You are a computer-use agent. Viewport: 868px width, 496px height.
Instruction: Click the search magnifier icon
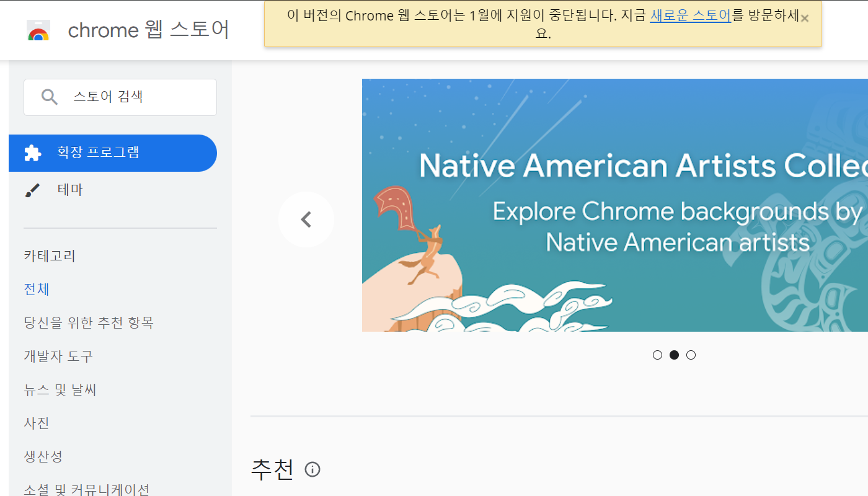[x=50, y=97]
